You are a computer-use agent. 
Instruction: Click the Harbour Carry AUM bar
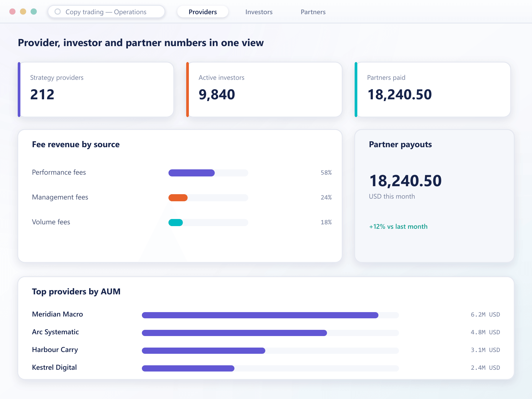[x=270, y=351]
